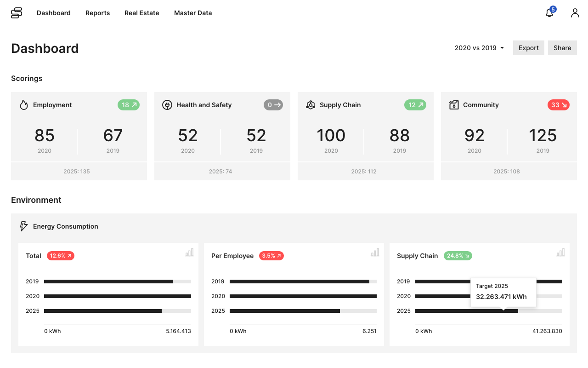Click the Health and Safety 0 trend badge
The width and height of the screenshot is (588, 368).
point(273,105)
